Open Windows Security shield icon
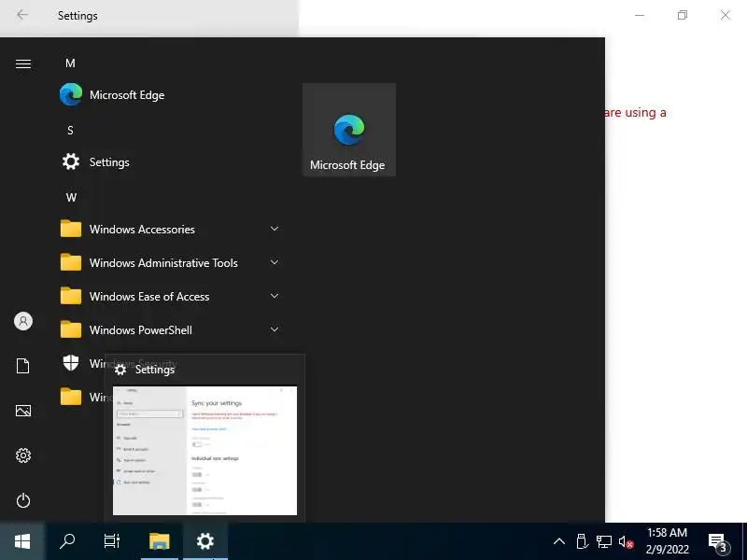747x560 pixels. coord(71,363)
